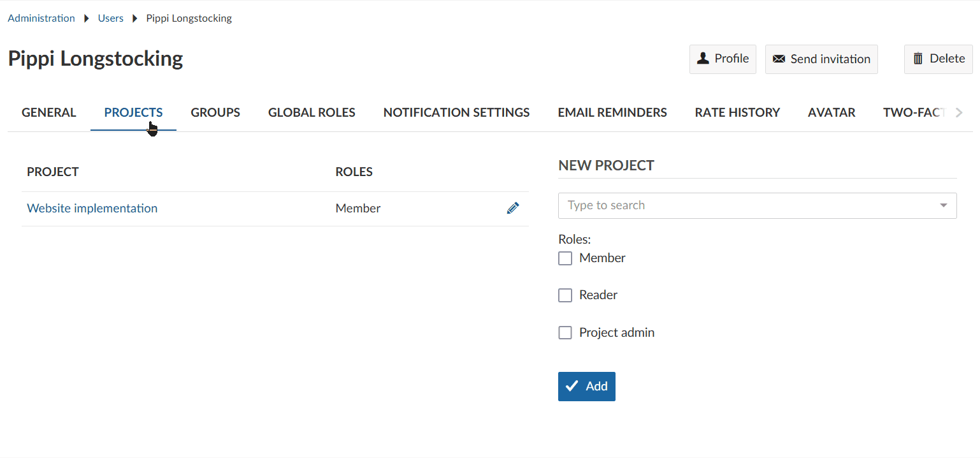Open the Avatar tab
The image size is (980, 458).
click(832, 112)
